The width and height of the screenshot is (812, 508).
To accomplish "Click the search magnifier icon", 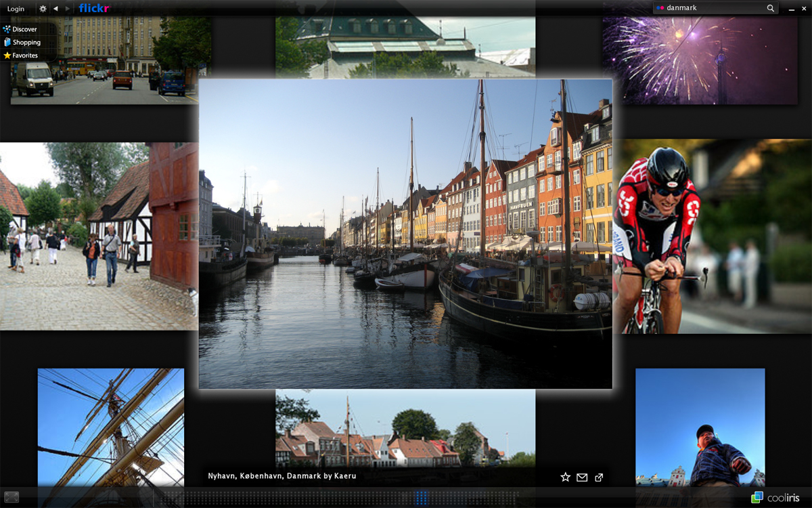I will 770,8.
